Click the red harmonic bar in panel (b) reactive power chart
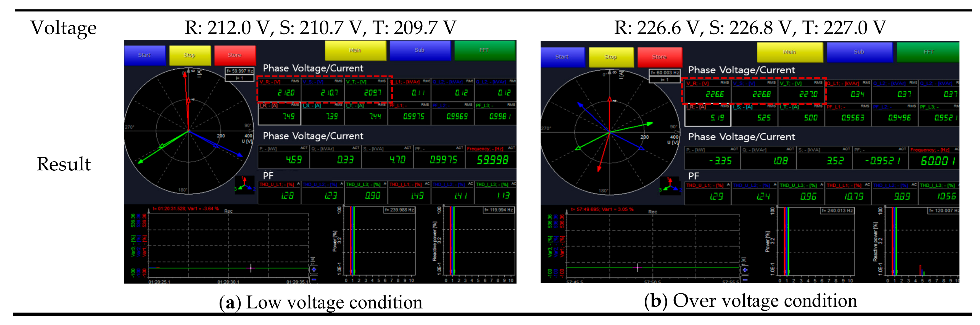Viewport: 980px width, 325px height. (x=920, y=270)
